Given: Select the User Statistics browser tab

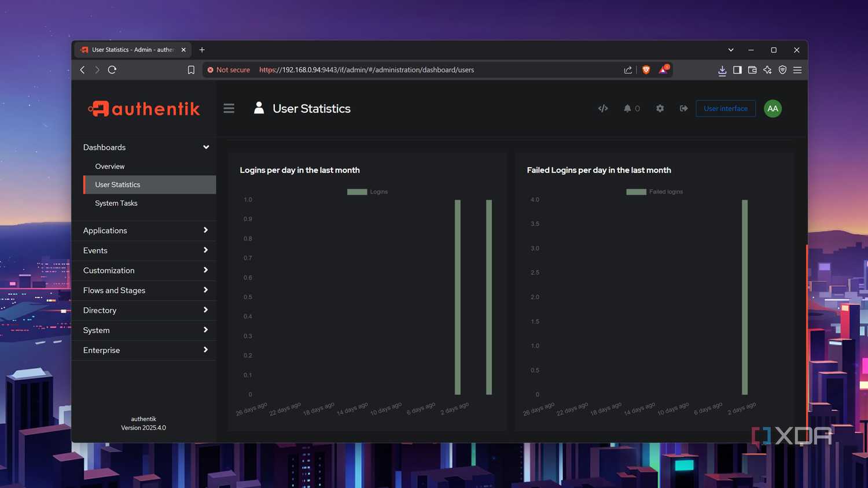Looking at the screenshot, I should pos(133,50).
